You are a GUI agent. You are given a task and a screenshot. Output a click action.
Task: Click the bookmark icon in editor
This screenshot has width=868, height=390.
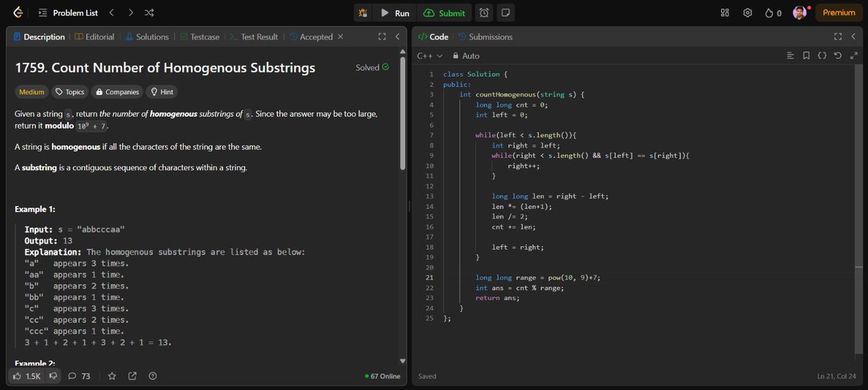[807, 56]
